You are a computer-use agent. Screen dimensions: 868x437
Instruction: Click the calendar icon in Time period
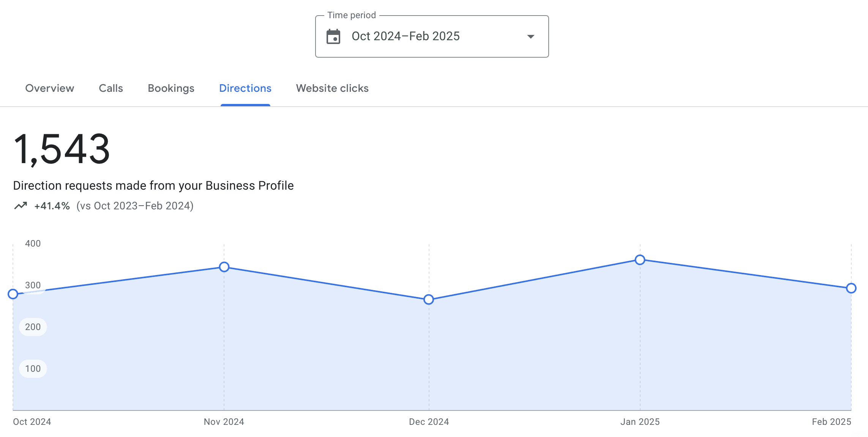(x=333, y=36)
